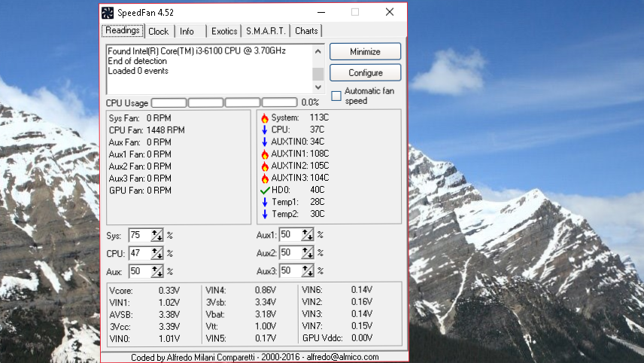Open the Clock tab

pos(159,31)
